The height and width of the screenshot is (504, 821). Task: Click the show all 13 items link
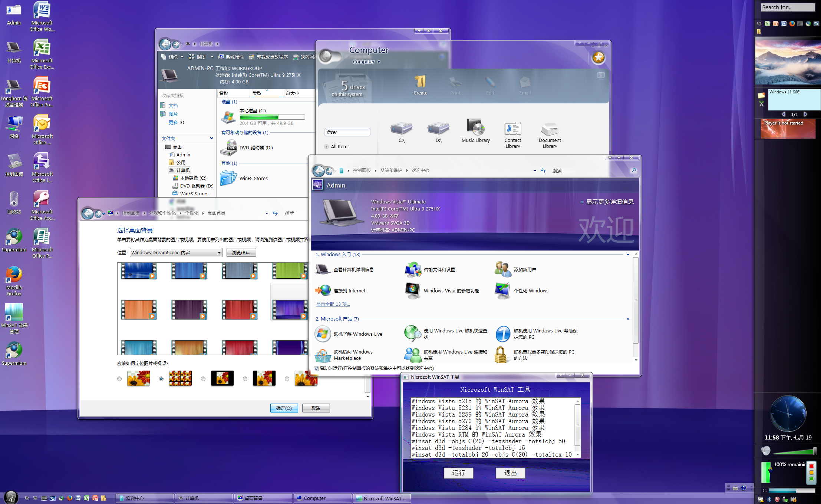[333, 304]
